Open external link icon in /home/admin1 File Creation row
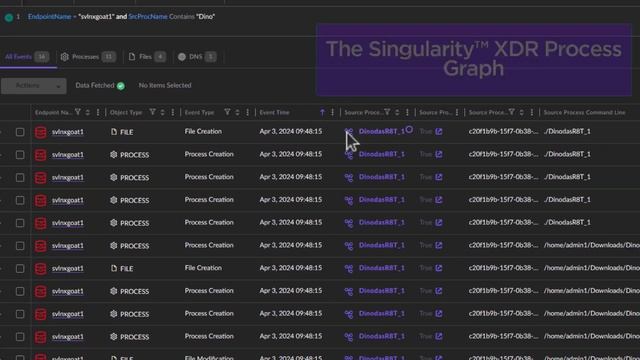Viewport: 640px width, 360px height. click(439, 268)
